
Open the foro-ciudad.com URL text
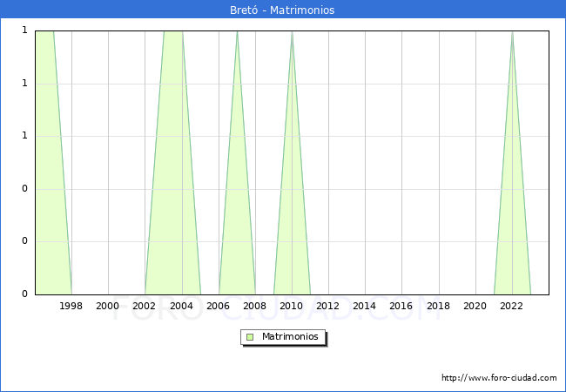pos(499,378)
